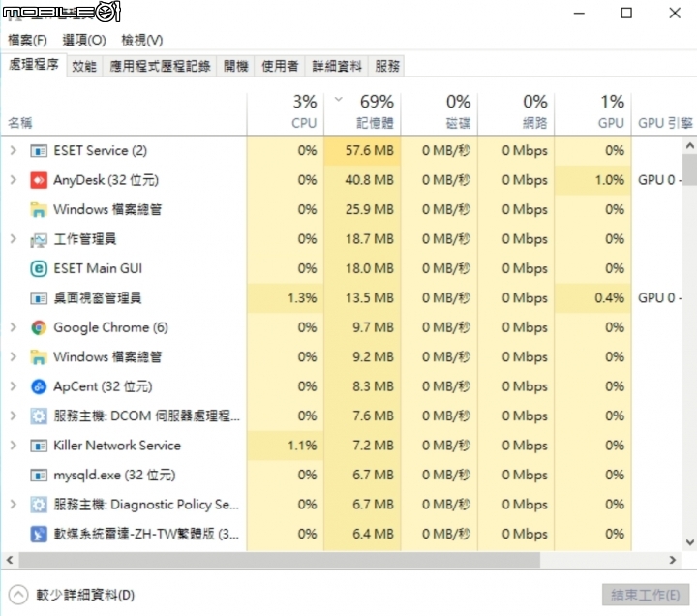The width and height of the screenshot is (697, 616).
Task: Switch to the 應用程式歷程記錄 tab
Action: click(160, 66)
